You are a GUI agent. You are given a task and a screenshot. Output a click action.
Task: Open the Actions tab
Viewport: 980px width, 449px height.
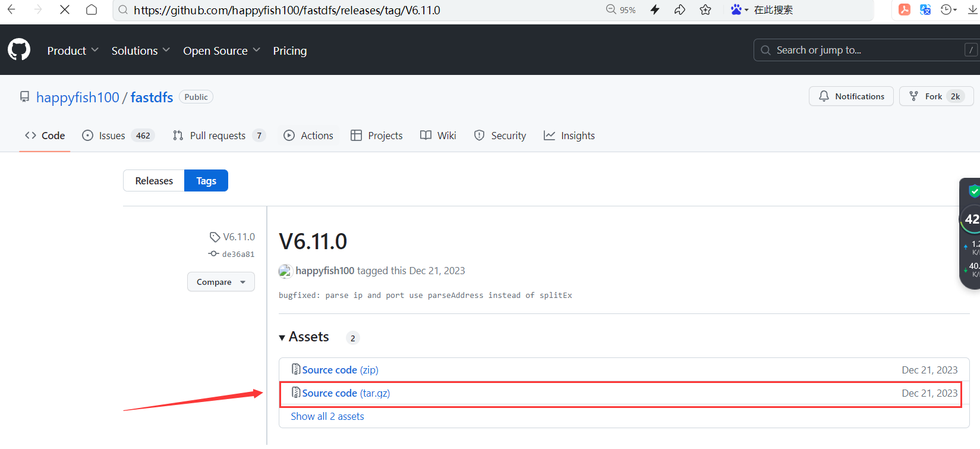pos(308,136)
